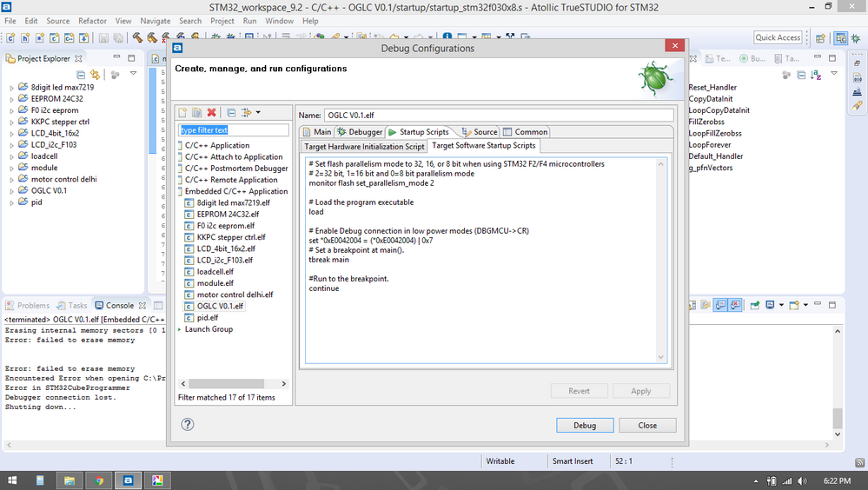Switch to Target Hardware Initialization Script tab
Image resolution: width=868 pixels, height=490 pixels.
[x=364, y=147]
